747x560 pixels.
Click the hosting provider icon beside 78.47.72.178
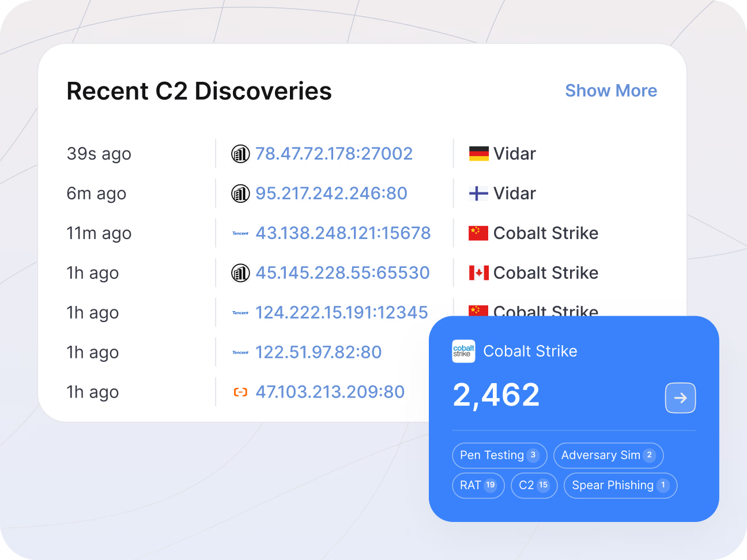(x=240, y=154)
